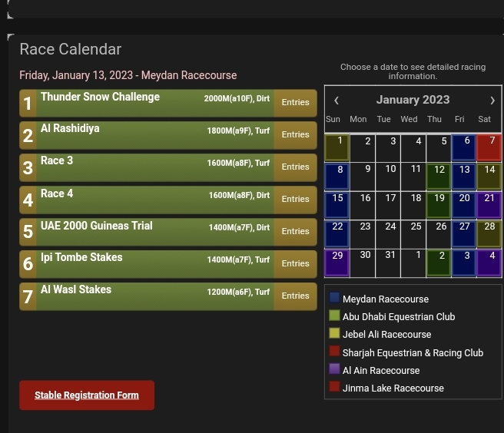Image resolution: width=504 pixels, height=433 pixels.
Task: Click the Friday, January 13, 2023 heading
Action: [x=128, y=75]
